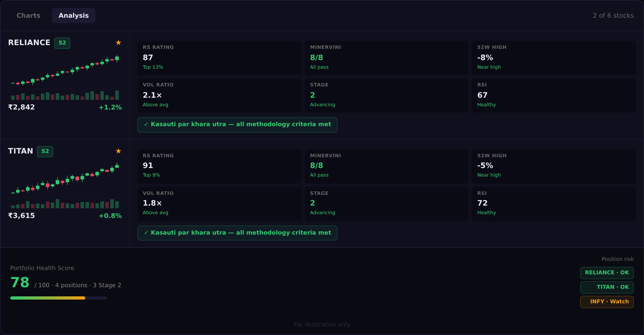The width and height of the screenshot is (644, 335).
Task: Select the TITAN volume bars chart
Action: (65, 203)
